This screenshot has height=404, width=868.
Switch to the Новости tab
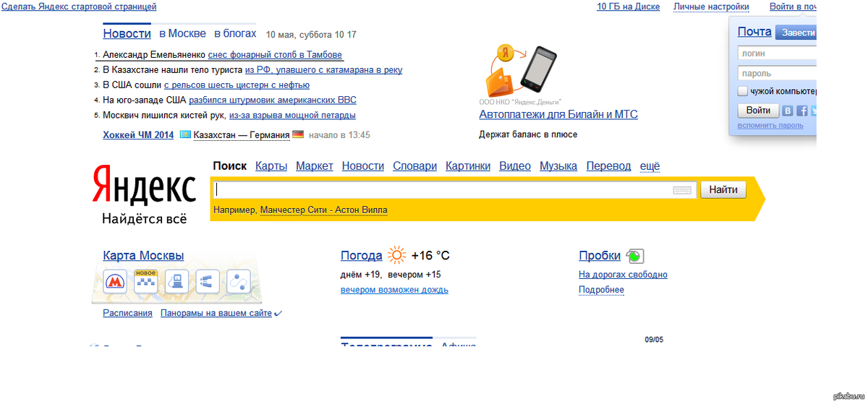click(127, 33)
